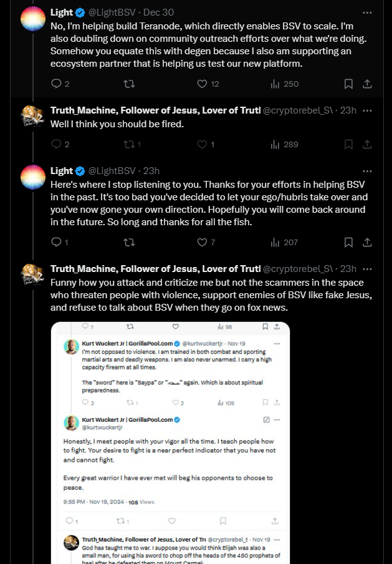Image resolution: width=392 pixels, height=564 pixels.
Task: Reply to Light's "stop listening" tweet
Action: pos(60,242)
